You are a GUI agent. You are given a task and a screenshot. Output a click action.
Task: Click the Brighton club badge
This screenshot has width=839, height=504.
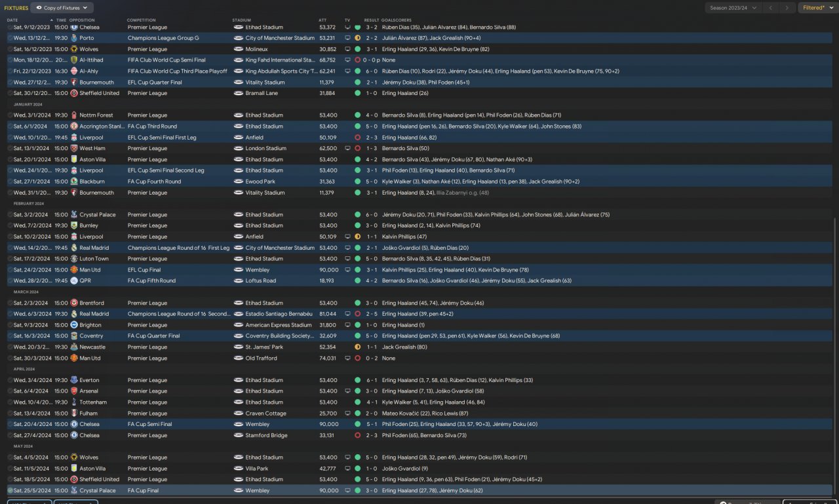tap(74, 325)
